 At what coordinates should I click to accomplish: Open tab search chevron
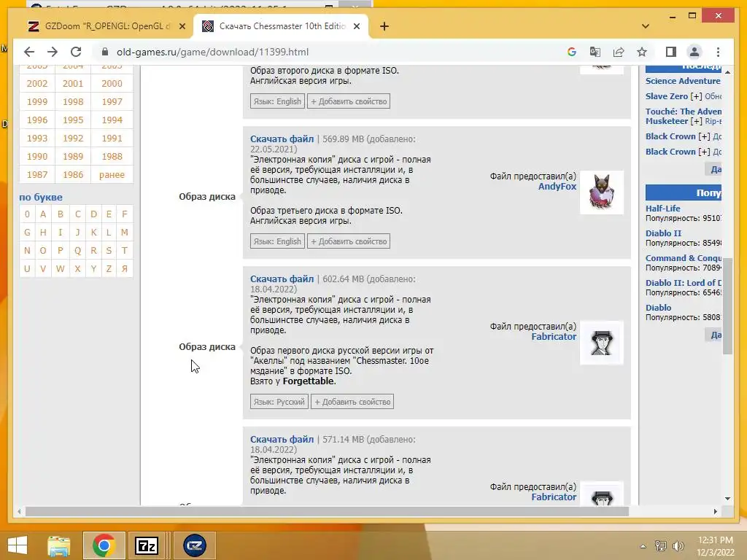pyautogui.click(x=645, y=26)
